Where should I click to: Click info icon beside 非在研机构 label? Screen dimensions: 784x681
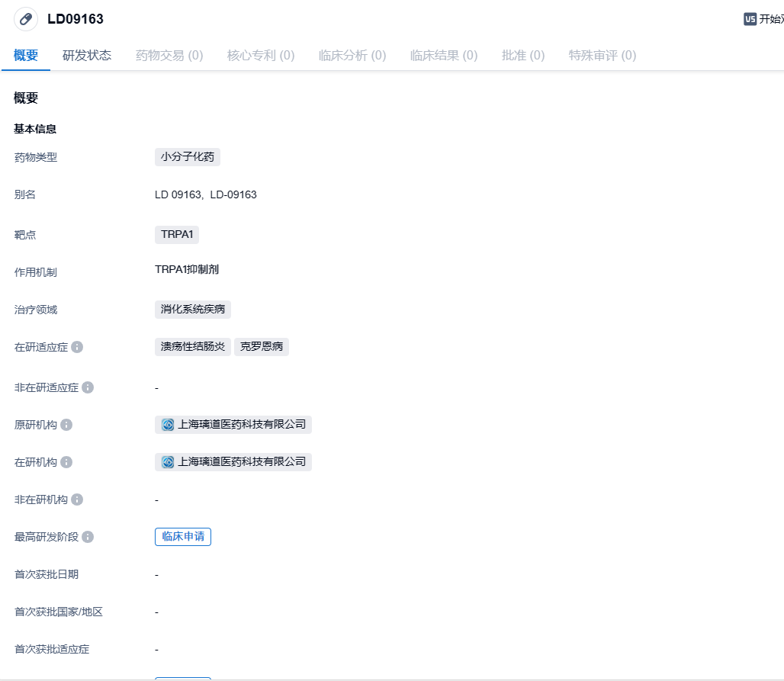pos(77,500)
